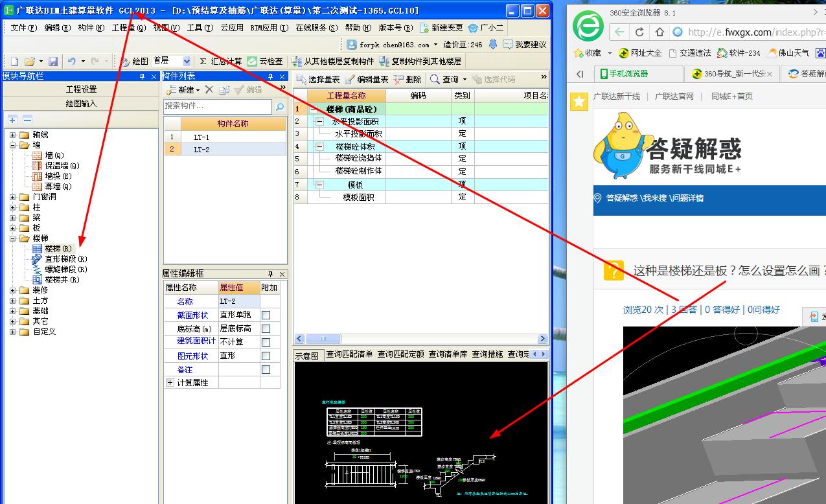This screenshot has height=504, width=826.
Task: Toggle the 截面形状 附加 checkbox
Action: [266, 315]
